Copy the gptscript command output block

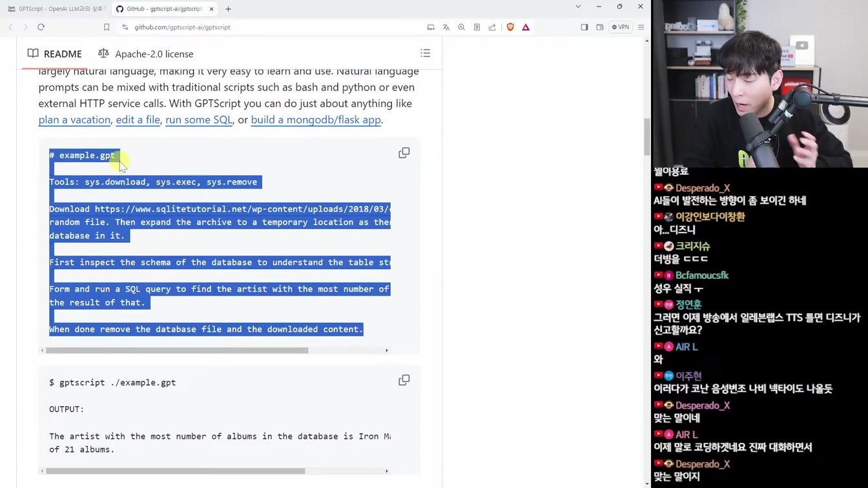tap(404, 380)
